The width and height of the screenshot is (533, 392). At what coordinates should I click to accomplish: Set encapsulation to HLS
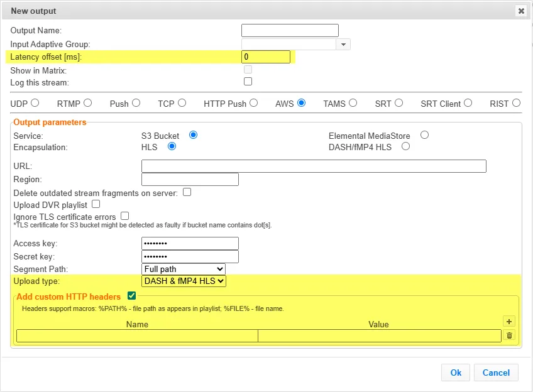click(172, 146)
